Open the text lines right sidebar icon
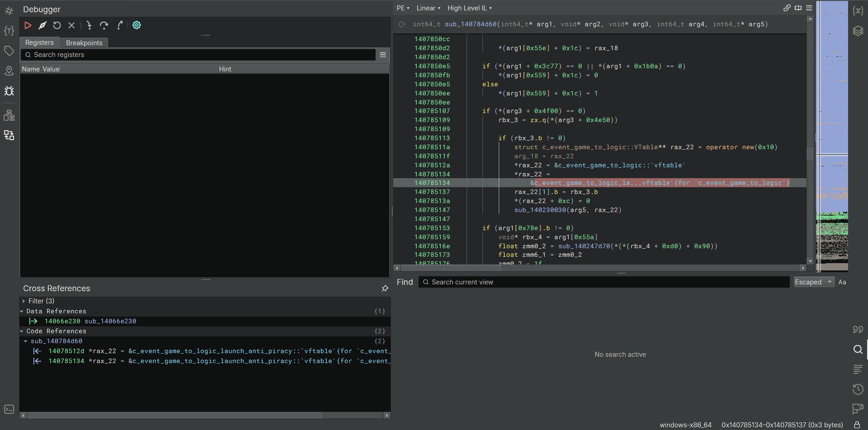 858,369
